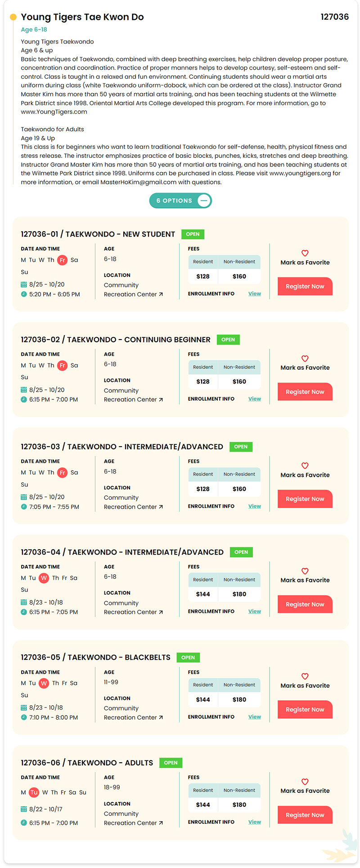Click the OPEN status badge for 127036-03

click(x=241, y=447)
